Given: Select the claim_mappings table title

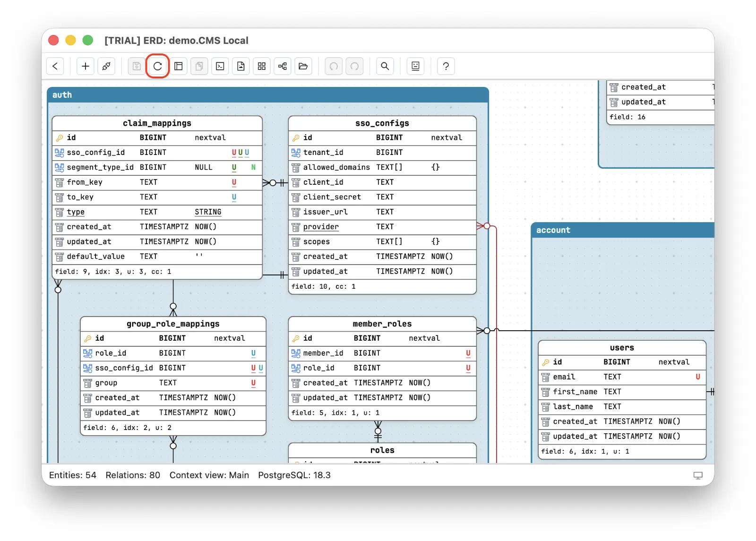Looking at the screenshot, I should click(157, 123).
